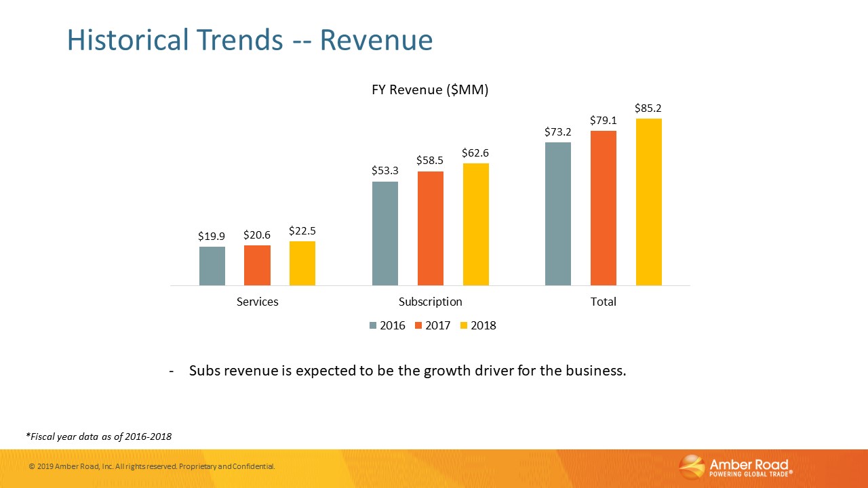This screenshot has height=488, width=868.
Task: Click the Powering Global Trade tagline
Action: tap(749, 475)
